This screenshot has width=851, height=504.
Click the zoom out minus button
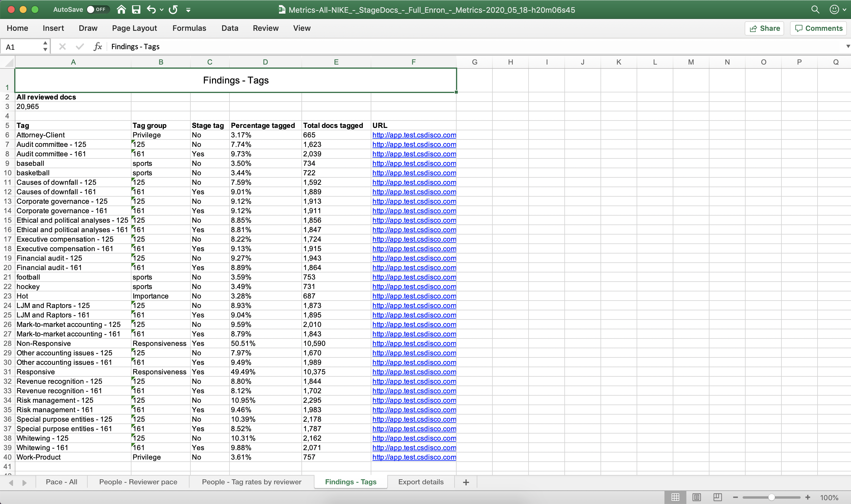(736, 497)
